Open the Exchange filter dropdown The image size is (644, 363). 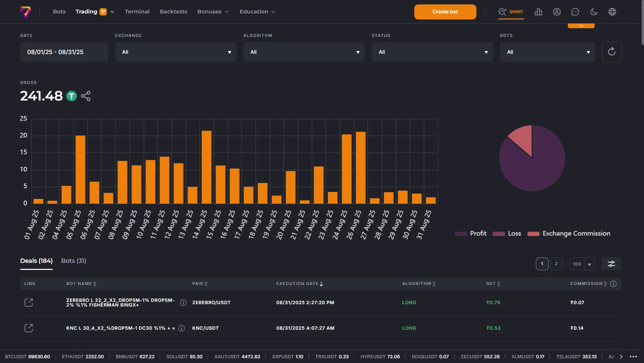pos(176,52)
